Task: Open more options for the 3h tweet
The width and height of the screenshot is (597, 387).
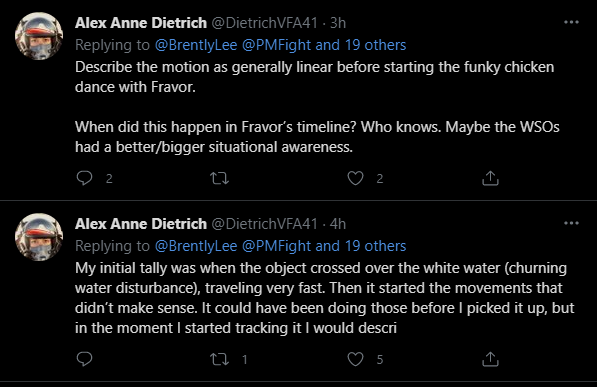Action: (x=571, y=22)
